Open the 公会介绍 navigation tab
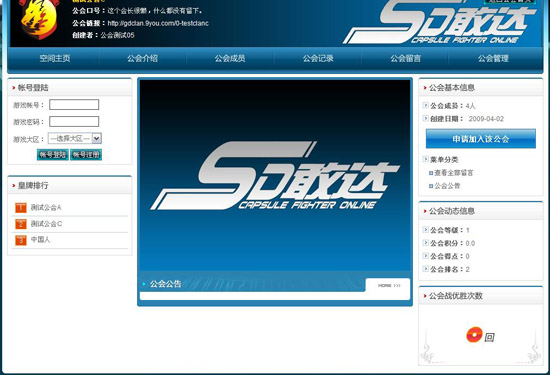 point(142,58)
